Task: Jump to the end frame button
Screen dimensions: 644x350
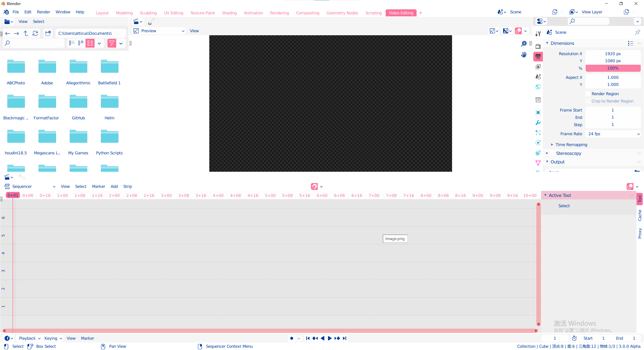Action: [x=345, y=338]
